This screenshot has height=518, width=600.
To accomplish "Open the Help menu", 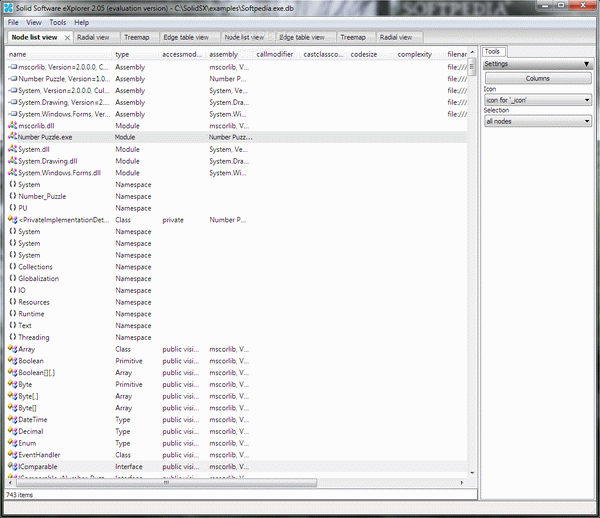I will (x=82, y=23).
